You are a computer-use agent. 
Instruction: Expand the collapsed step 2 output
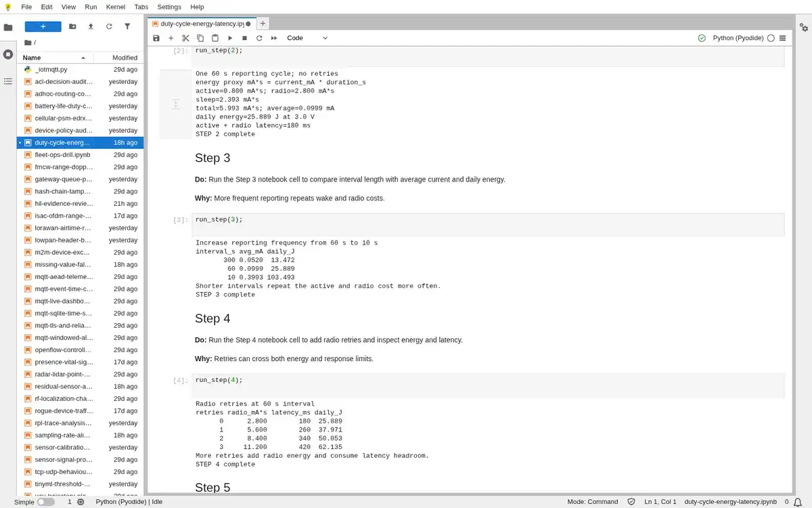175,104
